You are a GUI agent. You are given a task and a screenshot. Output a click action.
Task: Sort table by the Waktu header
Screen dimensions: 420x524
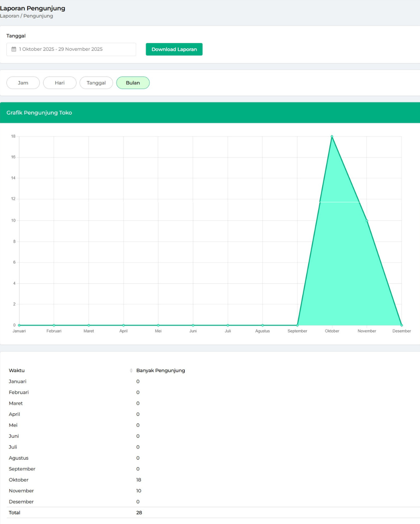[x=17, y=371]
